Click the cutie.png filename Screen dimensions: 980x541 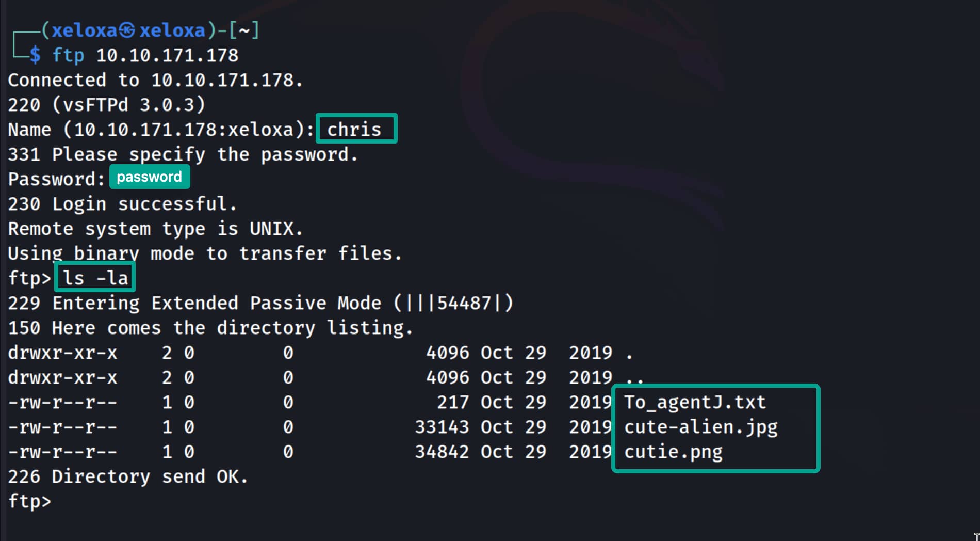click(673, 452)
